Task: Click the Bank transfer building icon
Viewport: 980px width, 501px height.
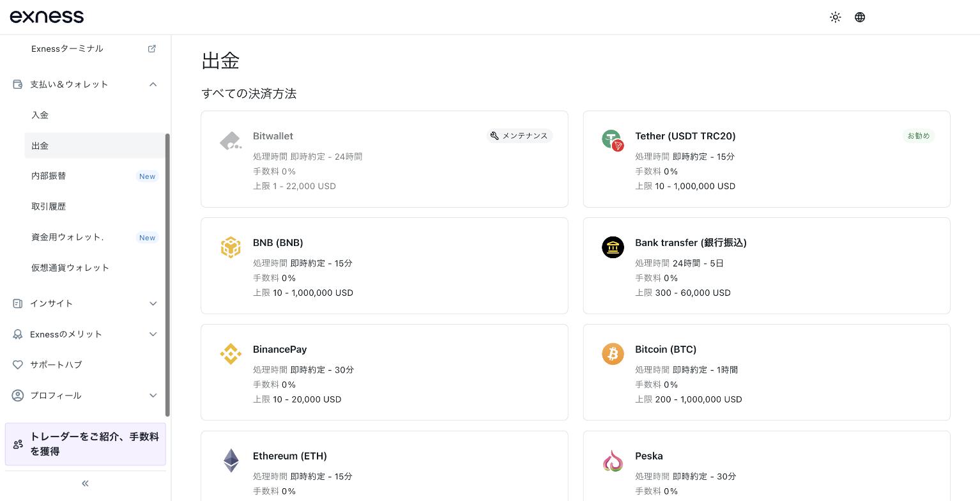Action: pyautogui.click(x=613, y=247)
